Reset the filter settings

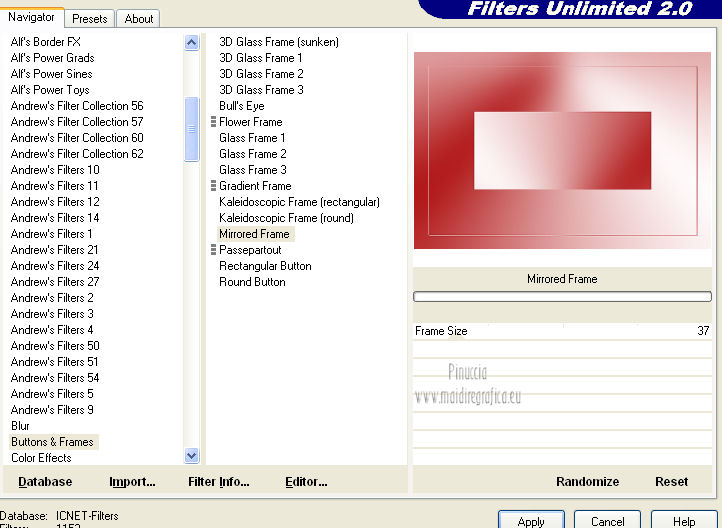[x=671, y=482]
